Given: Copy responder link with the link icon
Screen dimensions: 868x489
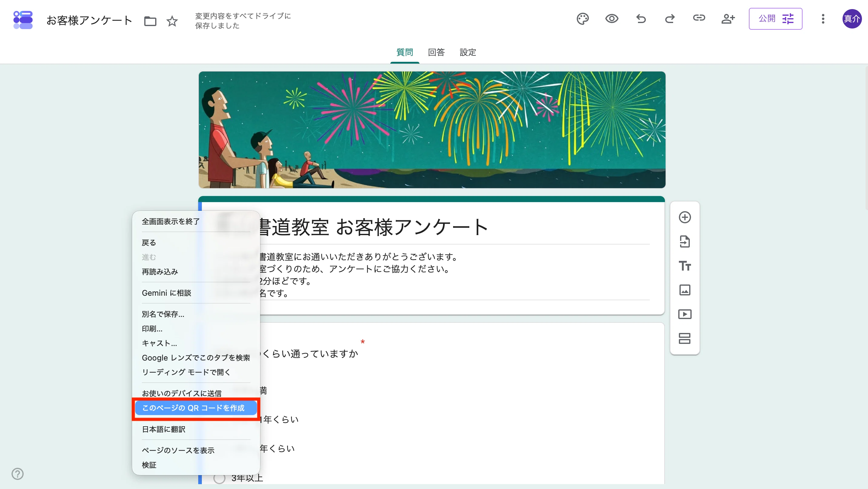Looking at the screenshot, I should (699, 18).
